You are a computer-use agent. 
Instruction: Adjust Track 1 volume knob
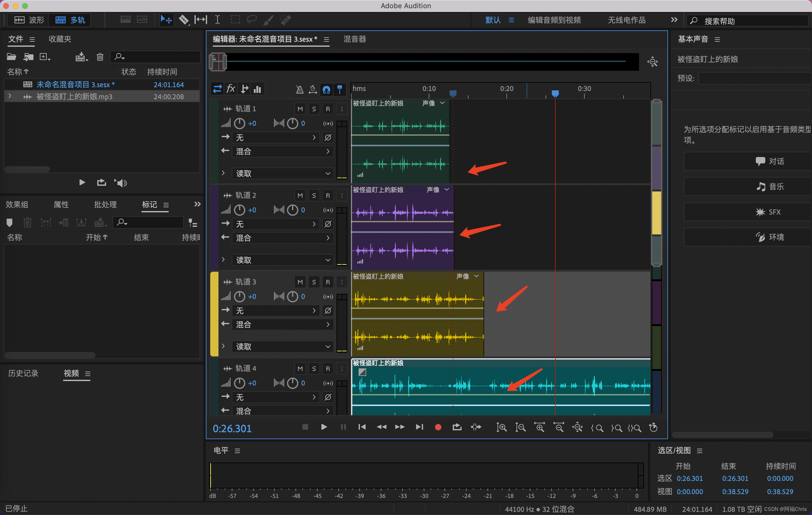coord(239,124)
